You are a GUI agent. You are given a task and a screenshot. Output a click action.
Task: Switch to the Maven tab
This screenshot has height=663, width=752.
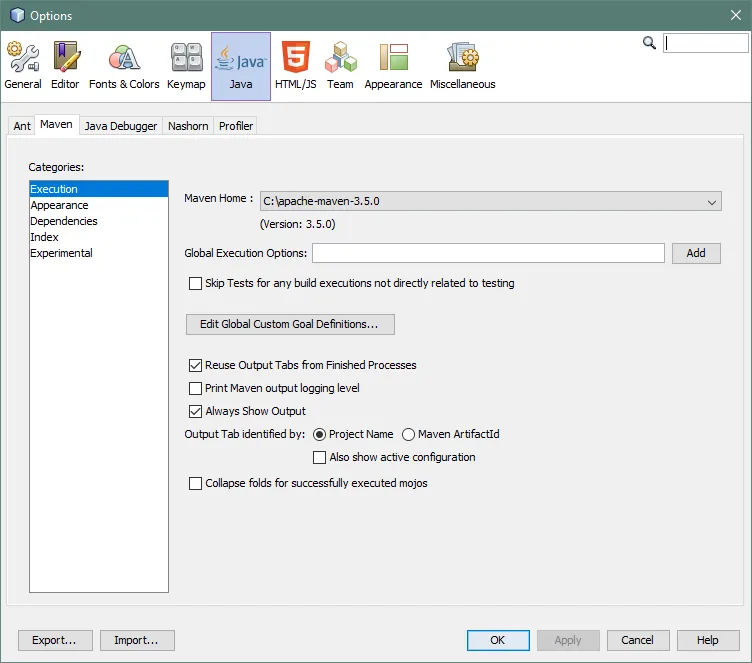point(57,125)
